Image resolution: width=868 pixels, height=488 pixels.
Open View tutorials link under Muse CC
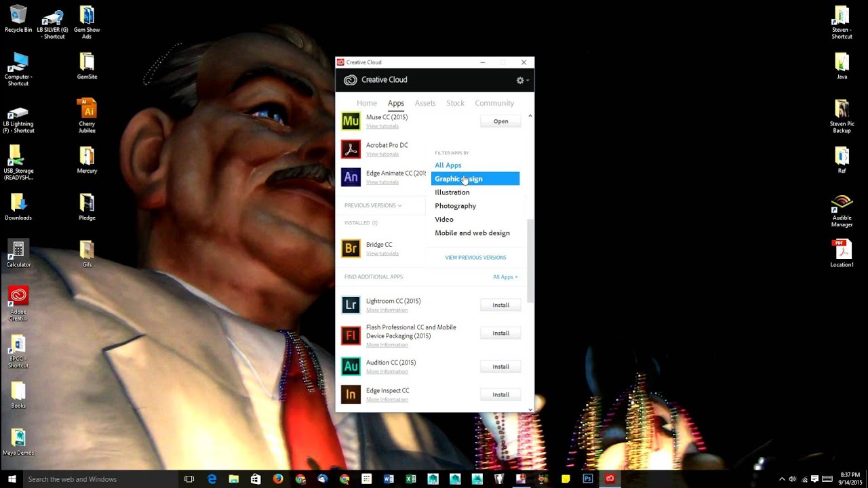pos(382,126)
